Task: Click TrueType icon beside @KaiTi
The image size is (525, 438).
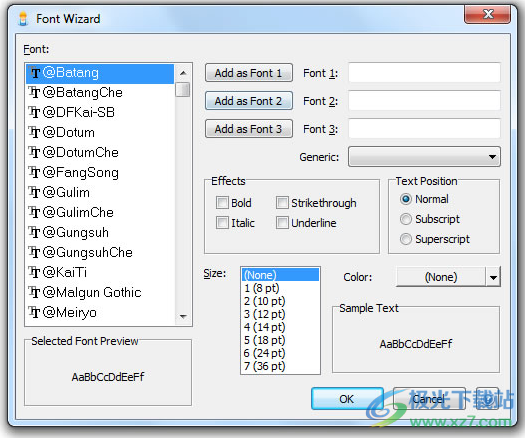Action: (34, 272)
